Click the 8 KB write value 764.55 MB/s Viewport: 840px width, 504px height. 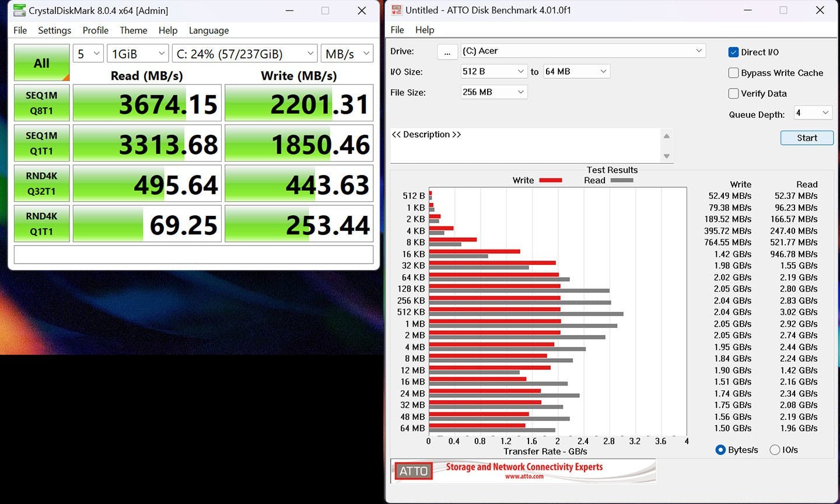click(x=728, y=242)
